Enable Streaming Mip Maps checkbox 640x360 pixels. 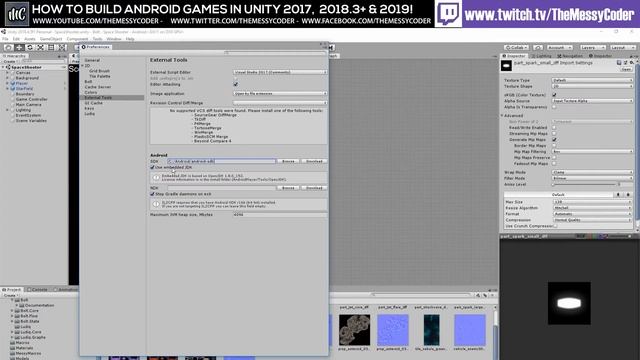click(x=554, y=133)
